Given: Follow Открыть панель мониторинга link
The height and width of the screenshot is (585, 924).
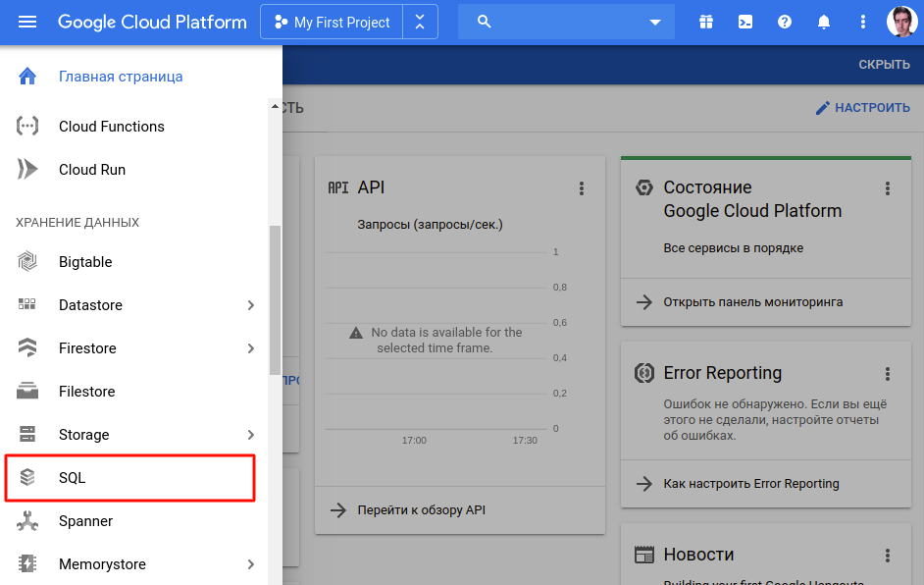Looking at the screenshot, I should (x=753, y=302).
